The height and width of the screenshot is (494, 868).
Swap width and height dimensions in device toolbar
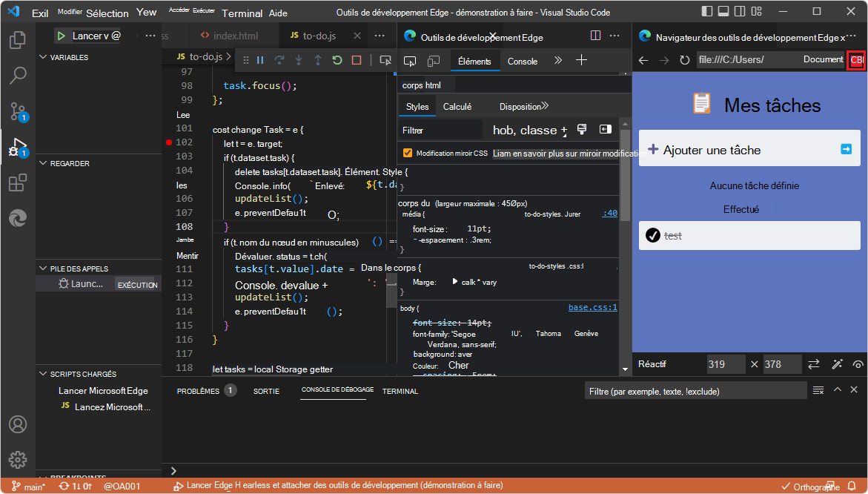(x=814, y=363)
